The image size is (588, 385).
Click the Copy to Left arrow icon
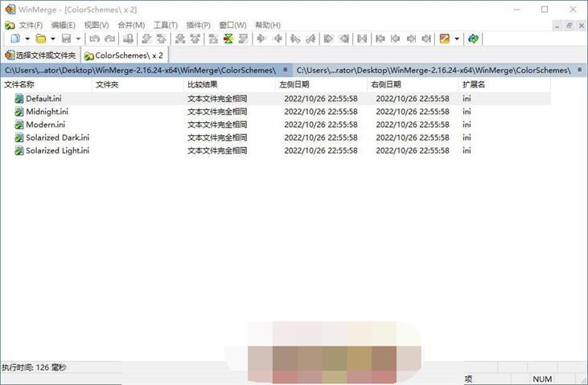tap(278, 39)
